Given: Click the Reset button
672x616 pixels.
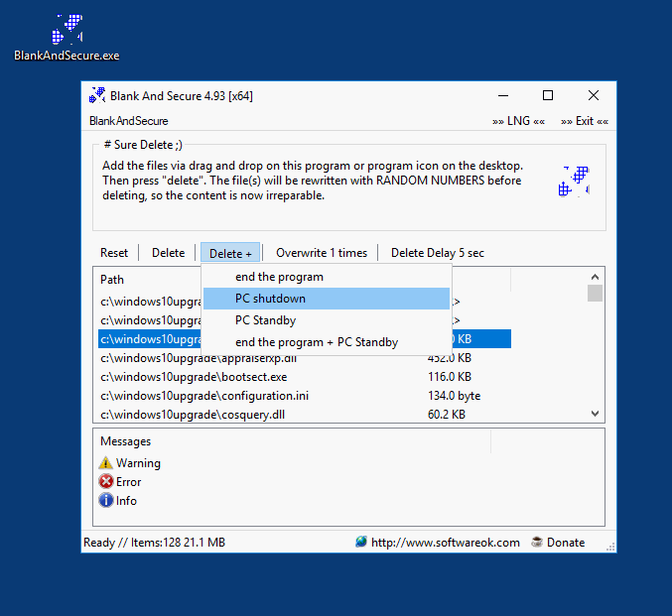Looking at the screenshot, I should pos(114,253).
